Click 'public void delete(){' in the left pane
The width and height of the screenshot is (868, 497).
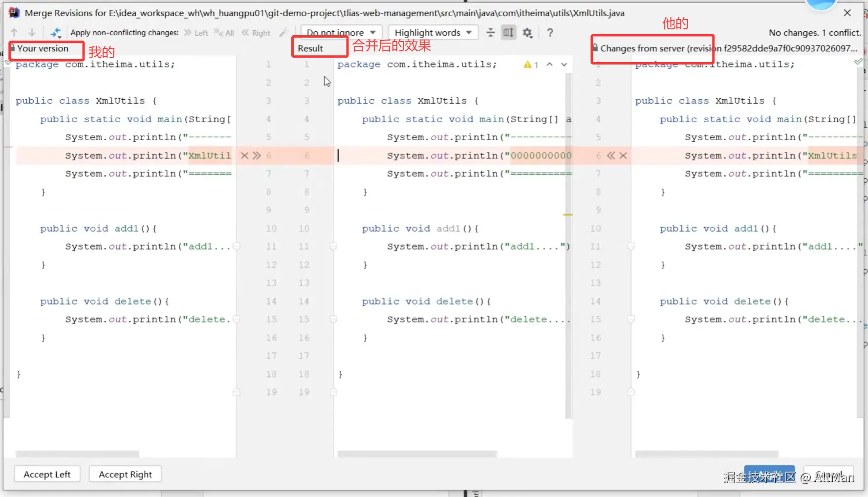105,301
